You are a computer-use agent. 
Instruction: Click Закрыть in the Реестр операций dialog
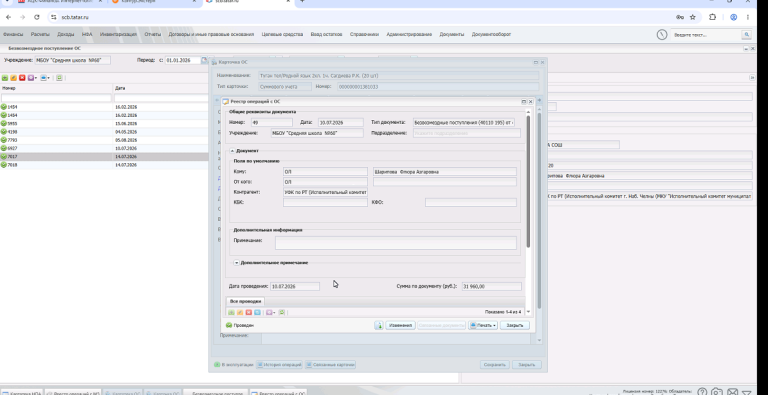515,325
